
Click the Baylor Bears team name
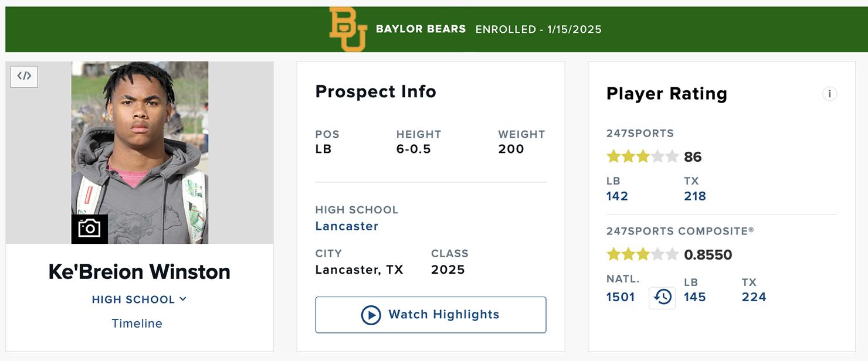coord(421,29)
